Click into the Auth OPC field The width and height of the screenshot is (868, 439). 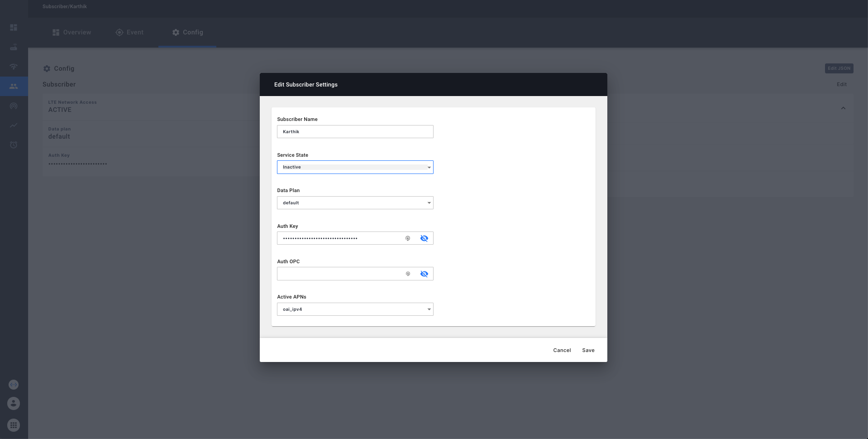pos(339,274)
